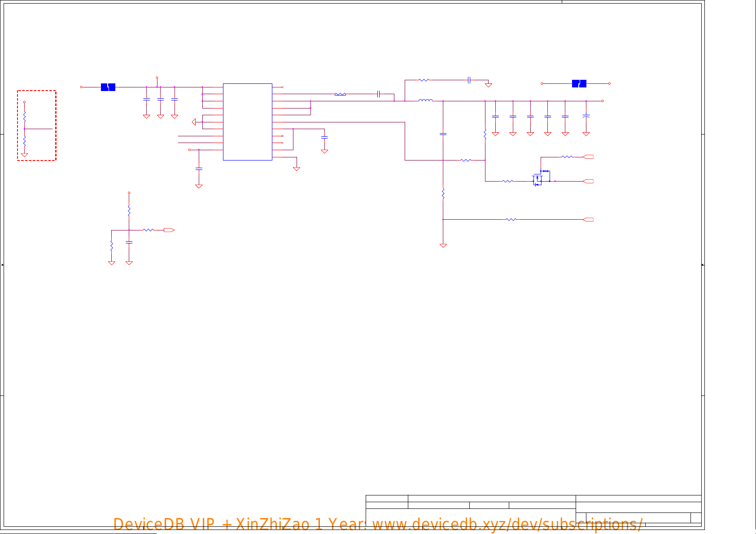Click the left-pointing ground triangle beside the IC
The height and width of the screenshot is (534, 756).
tap(194, 122)
